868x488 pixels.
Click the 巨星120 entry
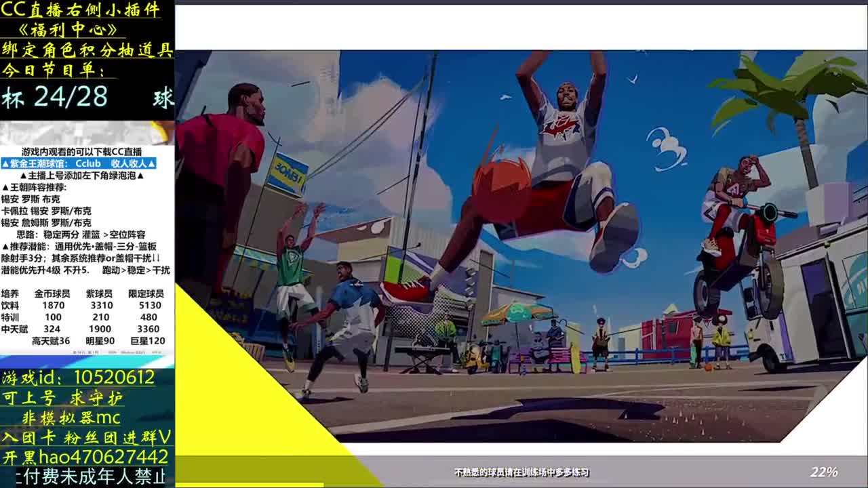147,341
